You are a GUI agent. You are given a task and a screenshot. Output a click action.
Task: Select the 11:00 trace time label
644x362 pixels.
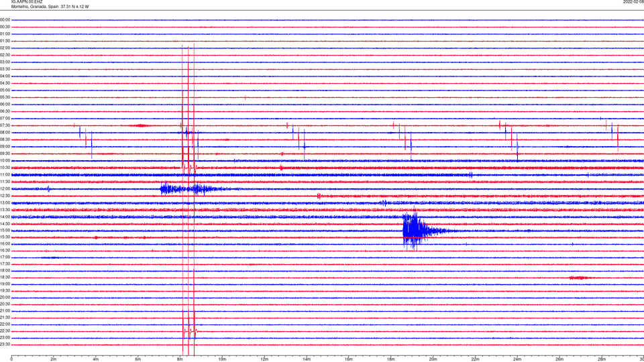5,175
